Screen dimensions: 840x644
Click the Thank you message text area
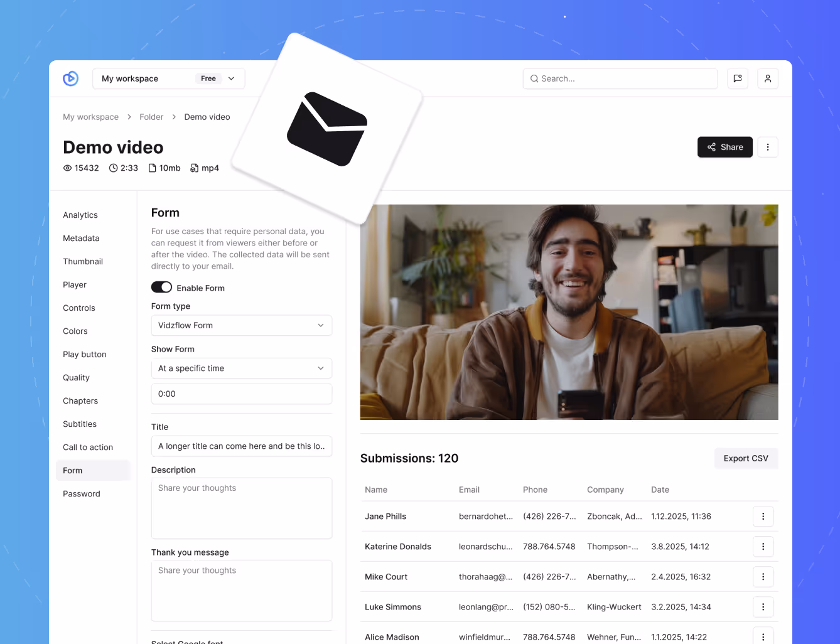pyautogui.click(x=242, y=591)
